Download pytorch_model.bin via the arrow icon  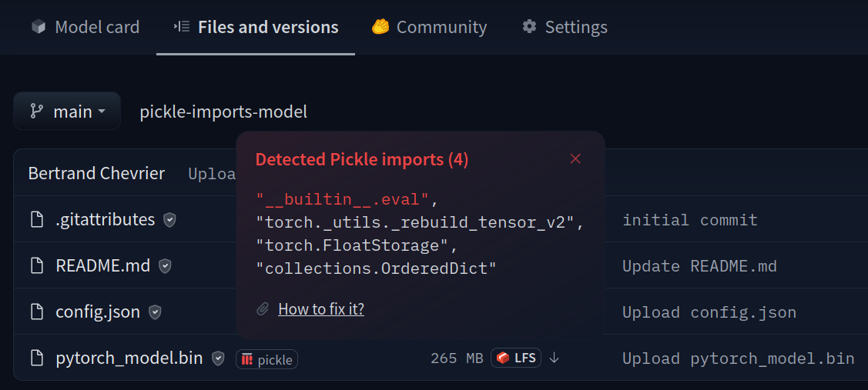pyautogui.click(x=554, y=358)
